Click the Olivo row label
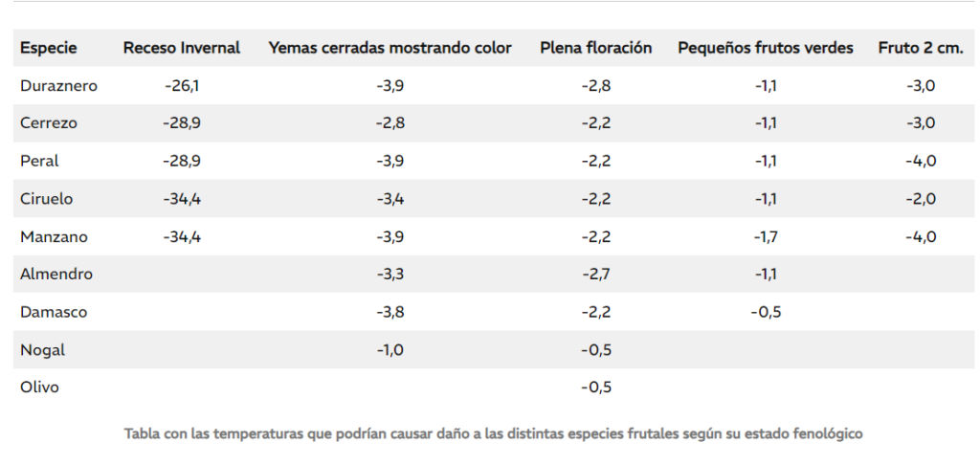The width and height of the screenshot is (980, 464). click(x=39, y=387)
